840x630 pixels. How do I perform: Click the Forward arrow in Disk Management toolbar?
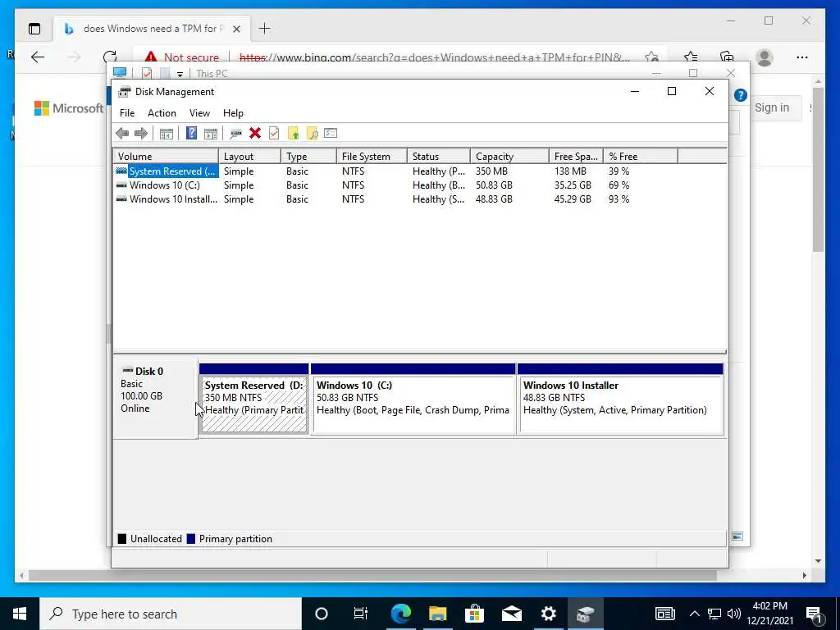[141, 134]
